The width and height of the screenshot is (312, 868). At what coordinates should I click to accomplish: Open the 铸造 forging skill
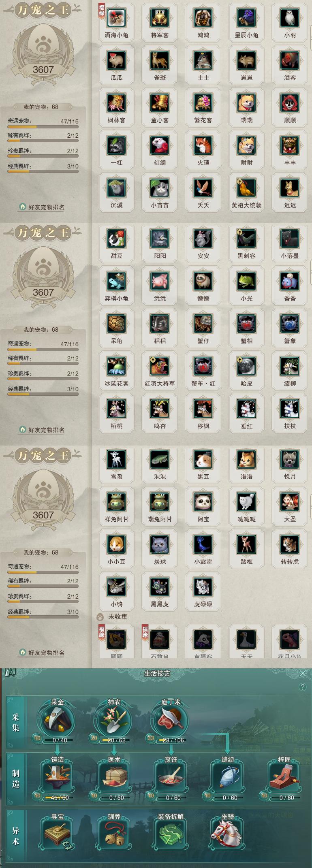(x=57, y=777)
